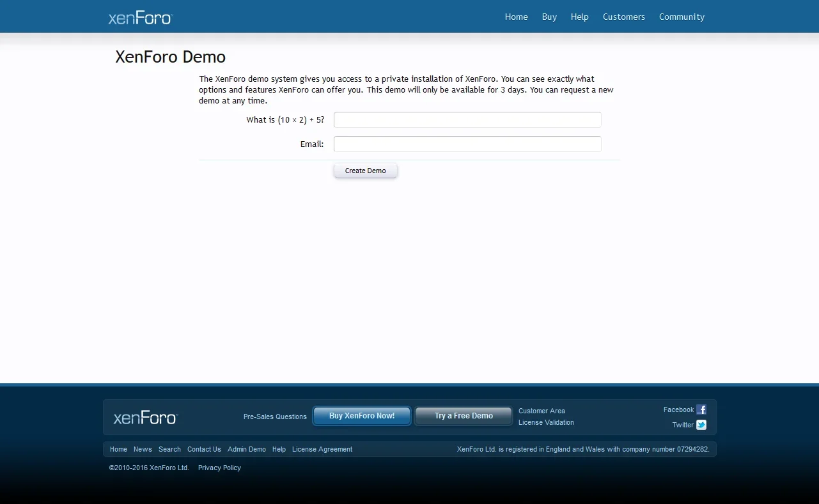Click the Twitter text link

tap(683, 425)
